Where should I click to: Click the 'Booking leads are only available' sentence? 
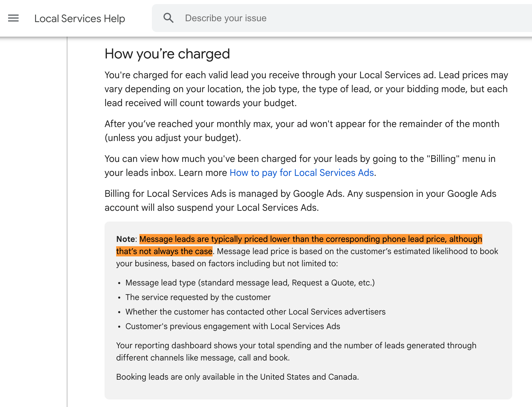click(x=237, y=377)
